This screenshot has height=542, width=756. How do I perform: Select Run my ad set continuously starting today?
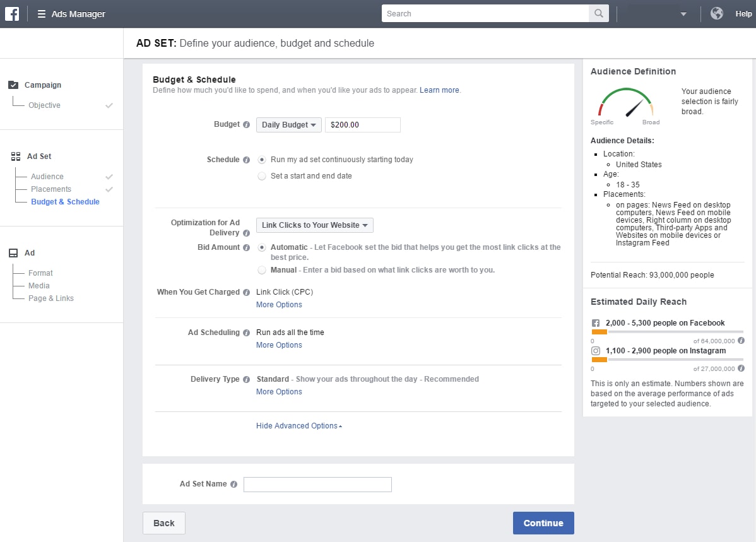(x=262, y=160)
